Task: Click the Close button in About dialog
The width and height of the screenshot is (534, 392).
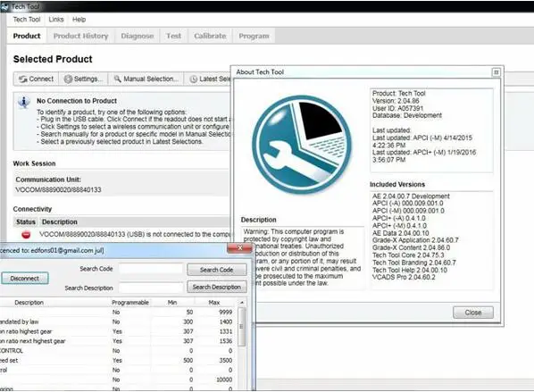Action: tap(473, 313)
